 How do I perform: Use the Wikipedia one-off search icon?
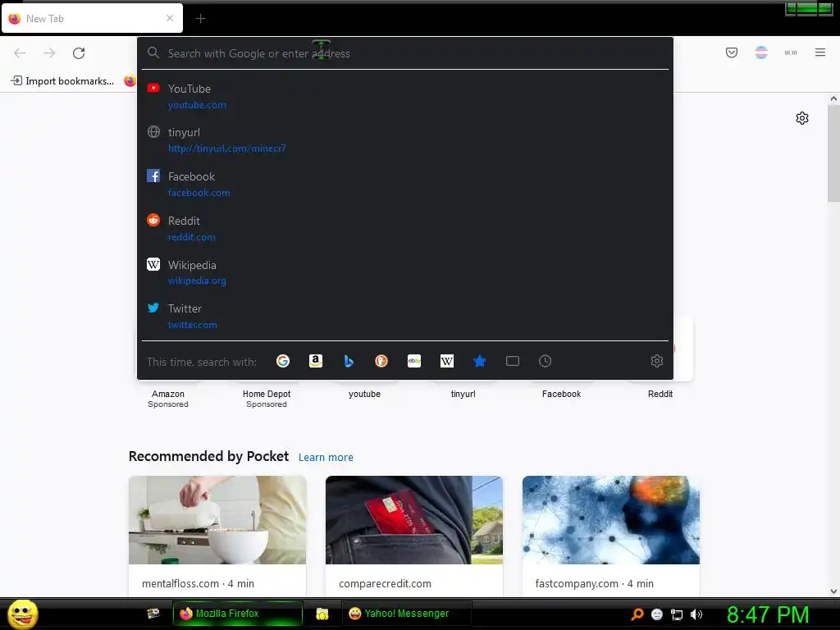[447, 361]
